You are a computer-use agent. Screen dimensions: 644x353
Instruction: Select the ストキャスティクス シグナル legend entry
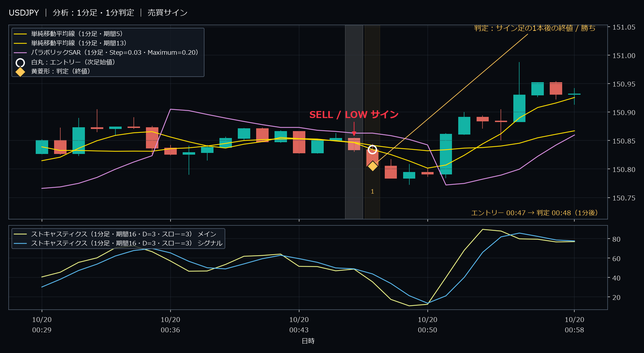(118, 243)
